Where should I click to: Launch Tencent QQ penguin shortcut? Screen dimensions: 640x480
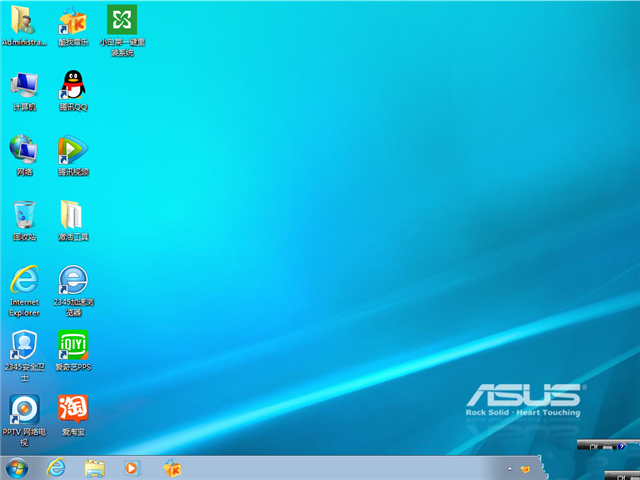point(72,85)
